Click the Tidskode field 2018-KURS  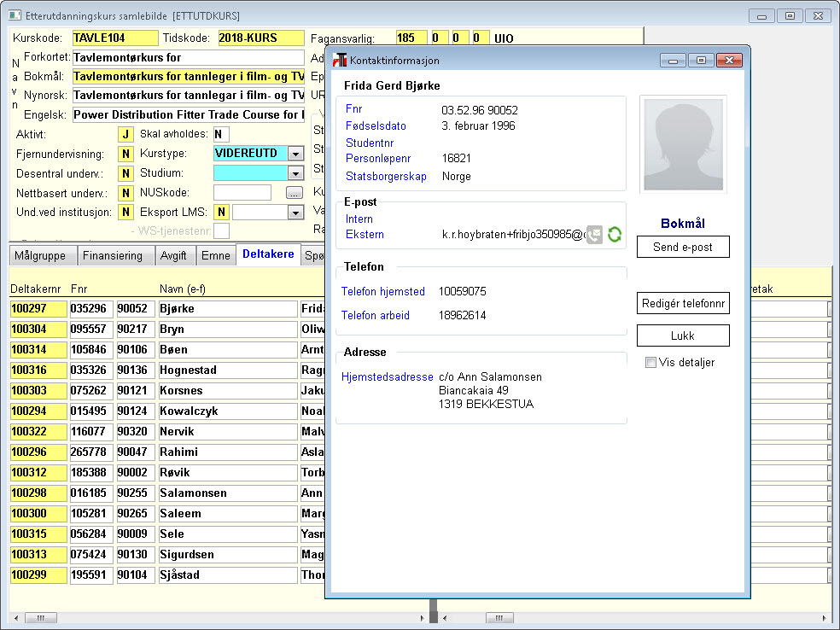261,38
